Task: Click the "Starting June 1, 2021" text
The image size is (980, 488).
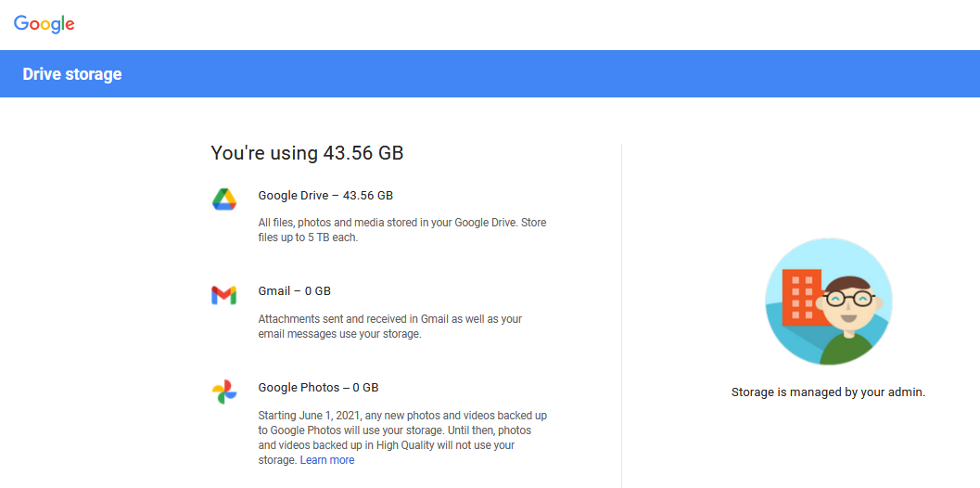Action: [308, 416]
